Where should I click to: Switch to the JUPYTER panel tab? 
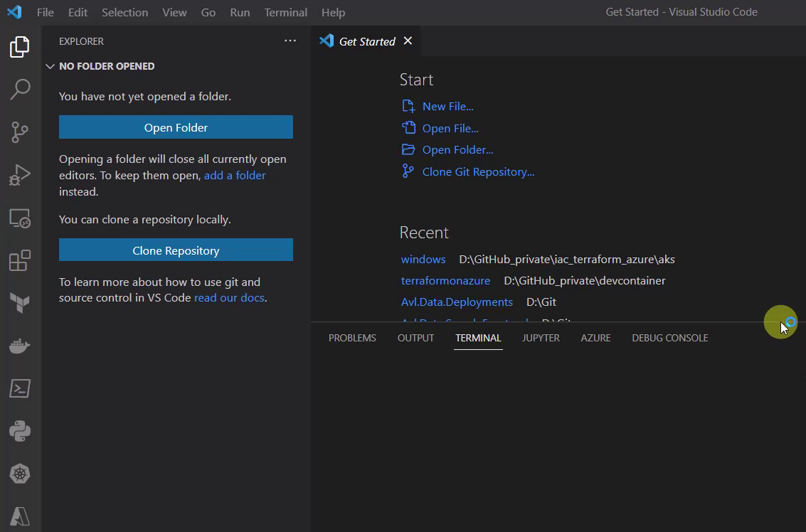[x=541, y=338]
